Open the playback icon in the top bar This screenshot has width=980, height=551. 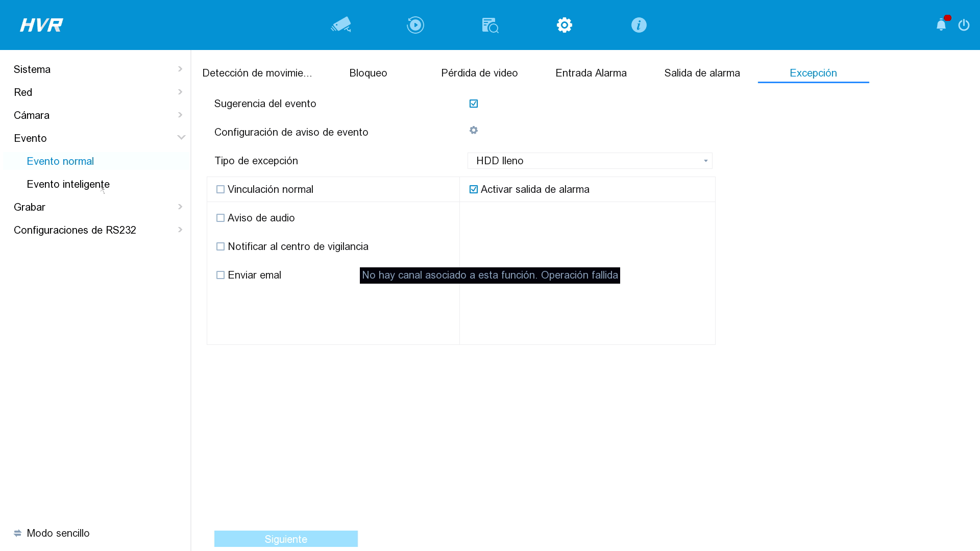coord(415,25)
